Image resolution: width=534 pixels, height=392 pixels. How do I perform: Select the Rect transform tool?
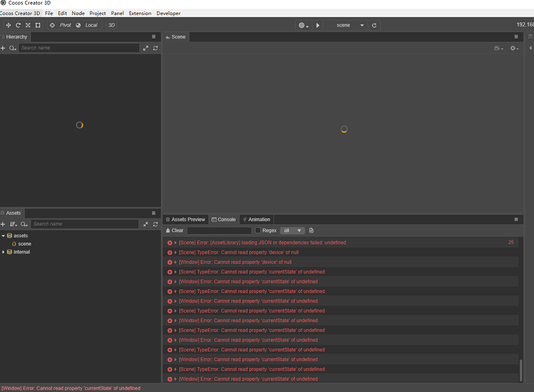click(x=38, y=25)
